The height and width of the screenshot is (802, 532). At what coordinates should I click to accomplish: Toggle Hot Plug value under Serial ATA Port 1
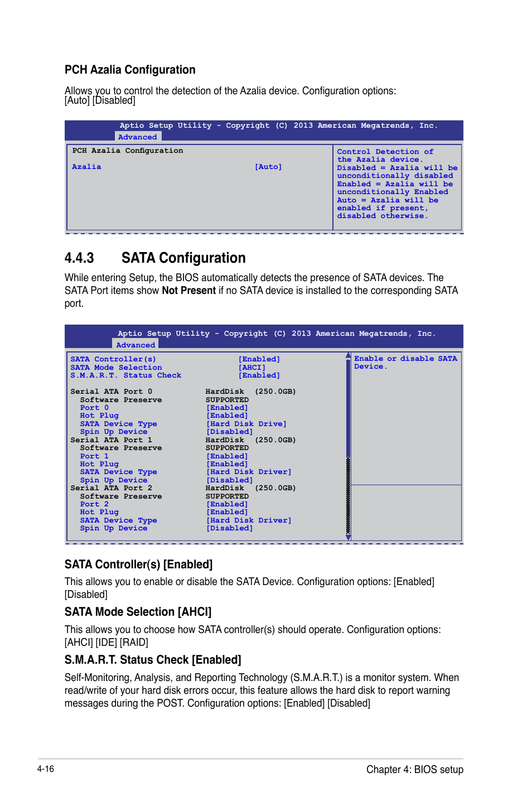tap(227, 464)
